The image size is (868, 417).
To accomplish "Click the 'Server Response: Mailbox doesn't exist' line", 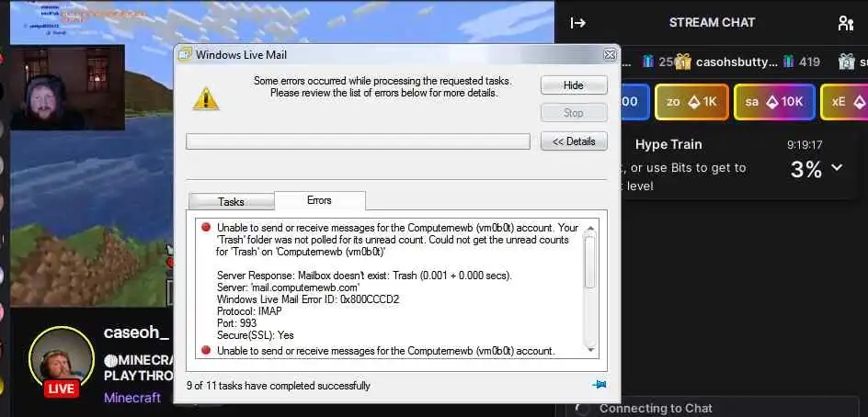I will (x=364, y=276).
